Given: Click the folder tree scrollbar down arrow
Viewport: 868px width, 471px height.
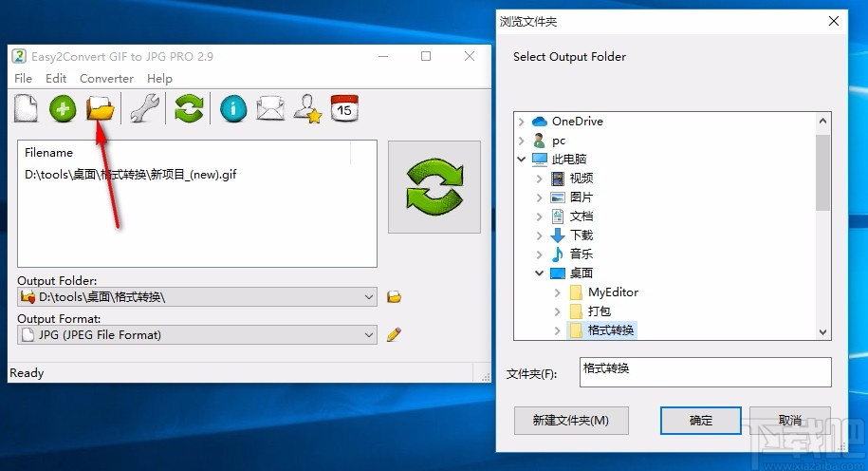Looking at the screenshot, I should click(x=822, y=332).
